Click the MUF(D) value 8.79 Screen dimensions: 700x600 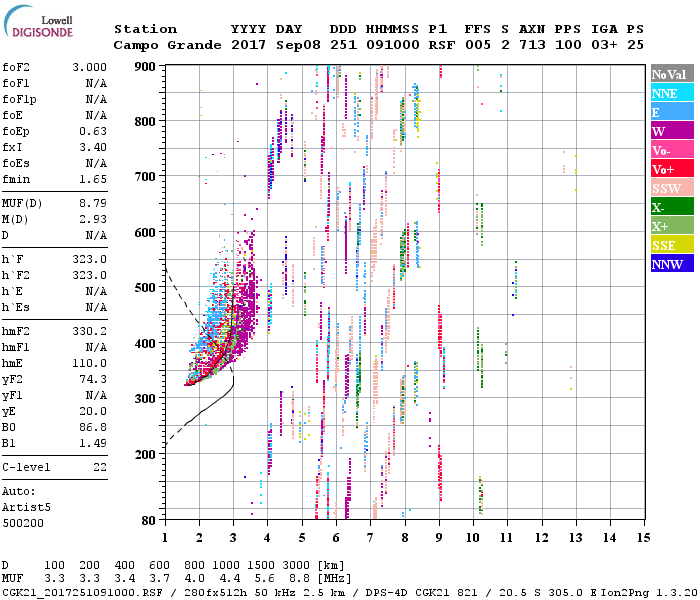coord(93,204)
